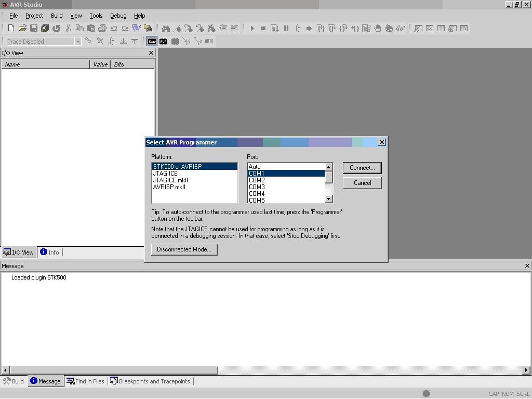
Task: Open the Build menu
Action: (x=57, y=16)
